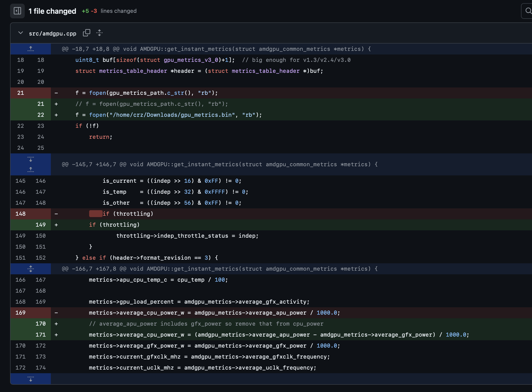Screen dimensions: 532x392
Task: Select deleted line number 169
Action: 21,313
